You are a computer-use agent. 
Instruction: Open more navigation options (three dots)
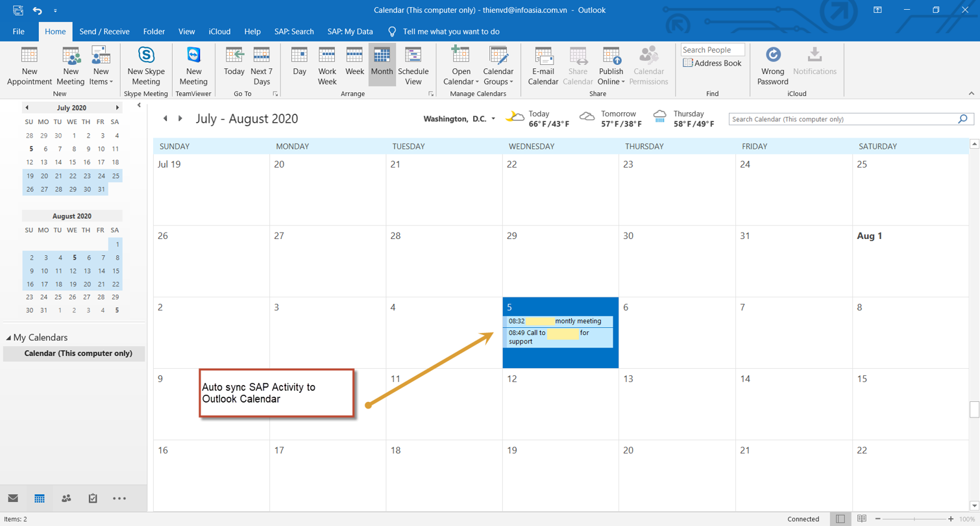coord(119,499)
